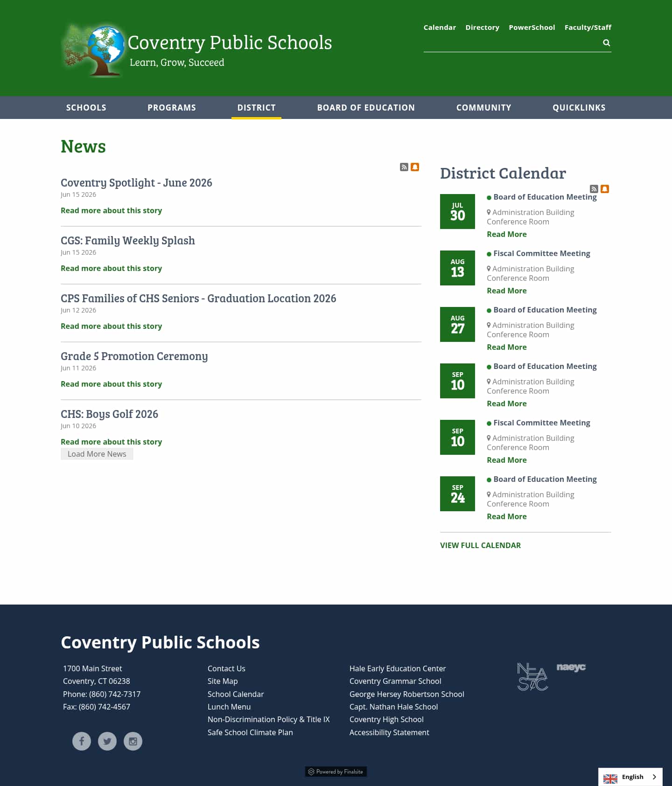Open the PROGRAMS navigation menu

coord(172,108)
